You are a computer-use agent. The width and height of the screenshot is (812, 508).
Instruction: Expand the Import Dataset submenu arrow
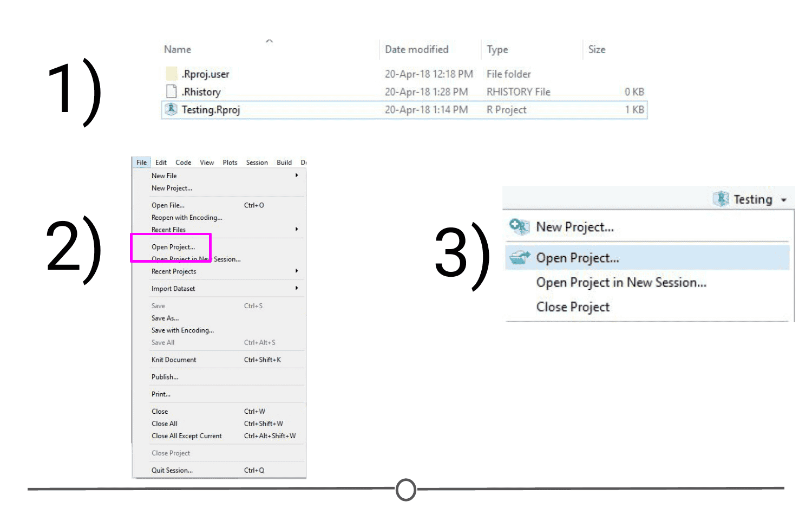(x=297, y=288)
